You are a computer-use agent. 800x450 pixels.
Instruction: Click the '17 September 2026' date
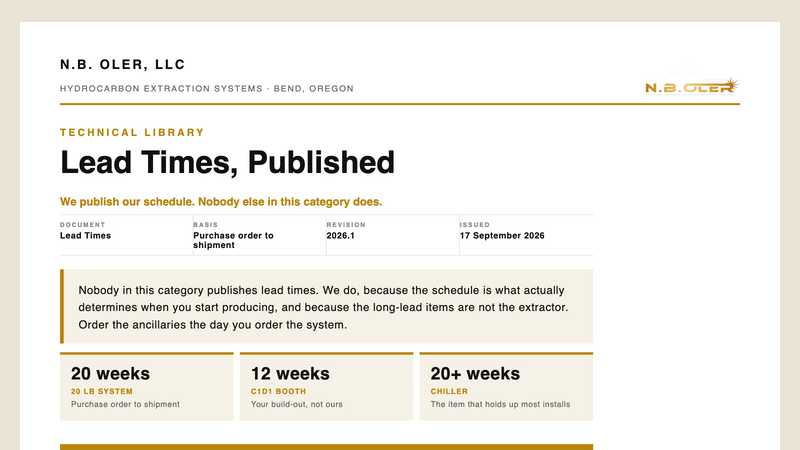(x=502, y=236)
